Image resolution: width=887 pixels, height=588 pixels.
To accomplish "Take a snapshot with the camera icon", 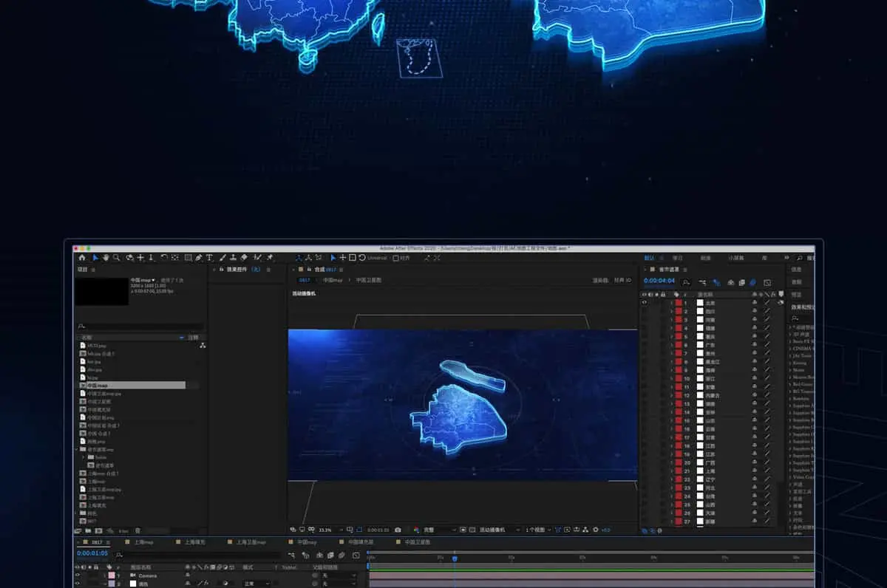I will pyautogui.click(x=398, y=530).
